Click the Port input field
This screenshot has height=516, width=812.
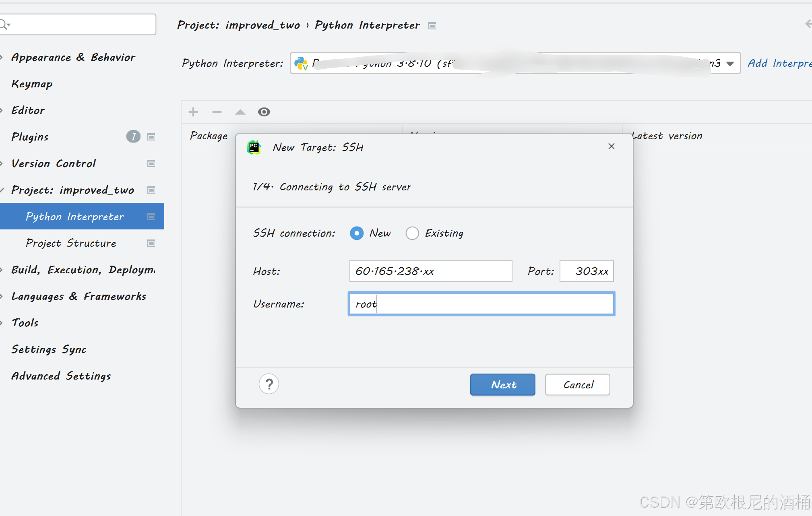click(587, 271)
